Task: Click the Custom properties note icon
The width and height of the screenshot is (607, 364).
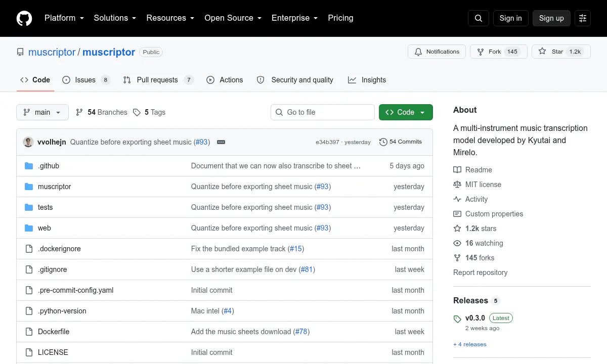Action: click(x=457, y=214)
